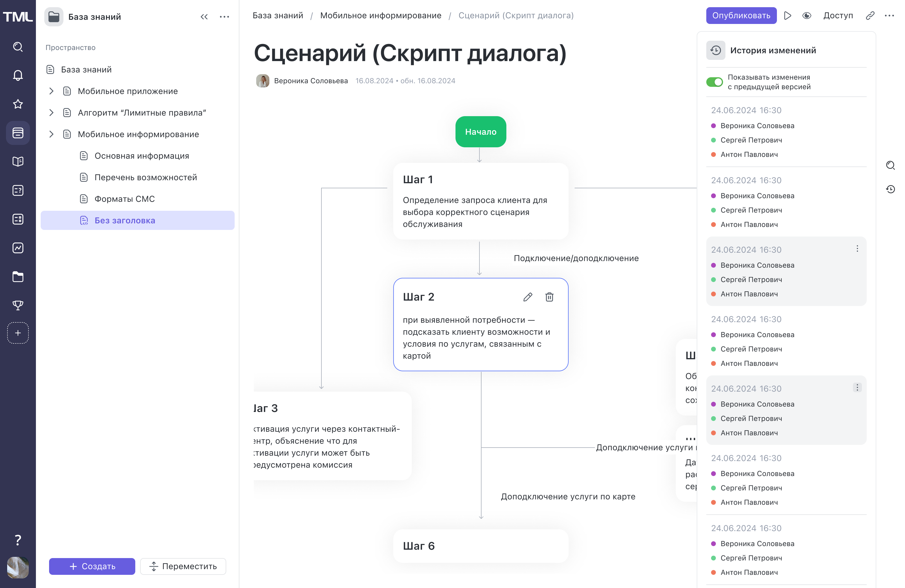Go to Мобильное информирование breadcrumb
Screen dimensions: 905x588
point(380,16)
